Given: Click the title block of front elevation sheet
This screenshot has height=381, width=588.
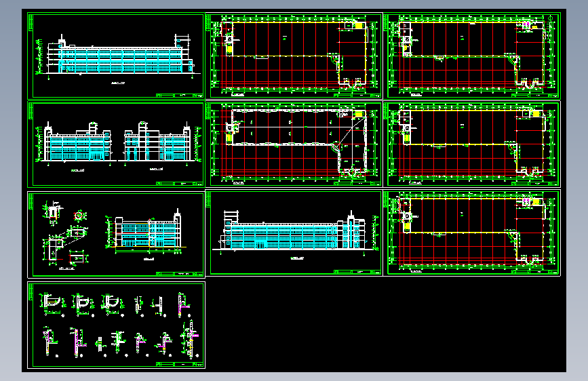Looking at the screenshot, I should tap(179, 95).
